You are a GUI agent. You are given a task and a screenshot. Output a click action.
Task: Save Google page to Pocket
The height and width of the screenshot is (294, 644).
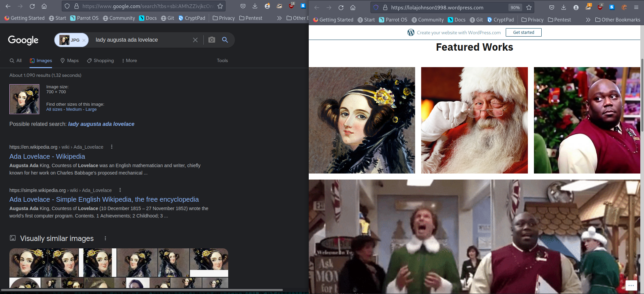(x=243, y=6)
